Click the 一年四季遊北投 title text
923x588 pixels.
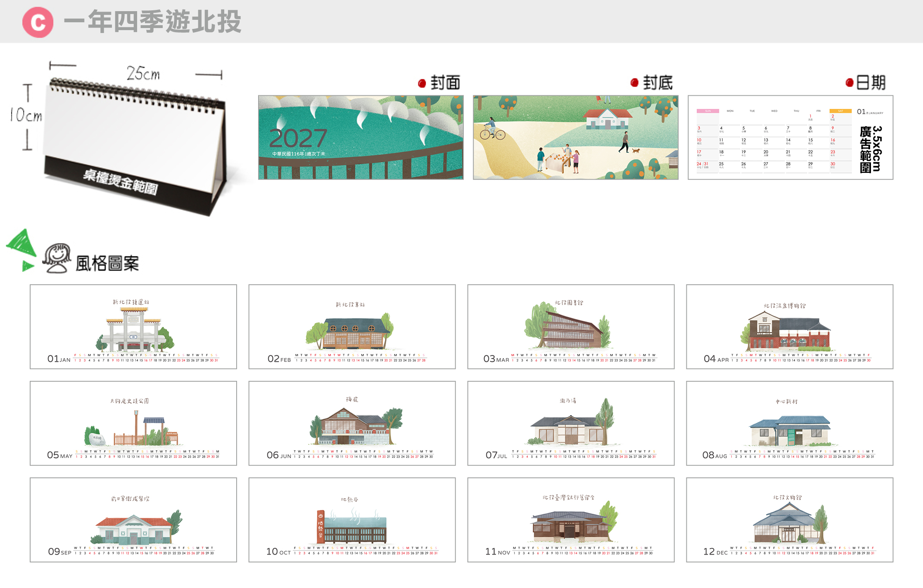click(152, 21)
